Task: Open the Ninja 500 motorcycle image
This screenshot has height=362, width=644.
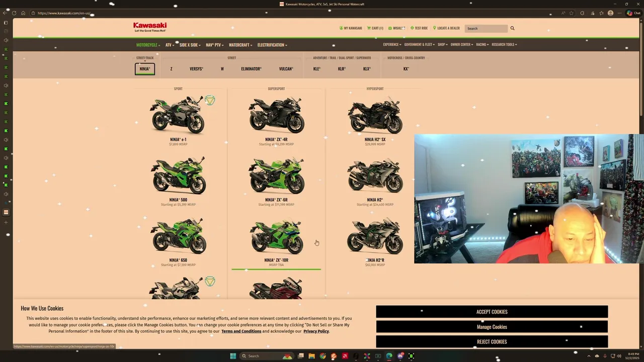Action: coord(178,175)
